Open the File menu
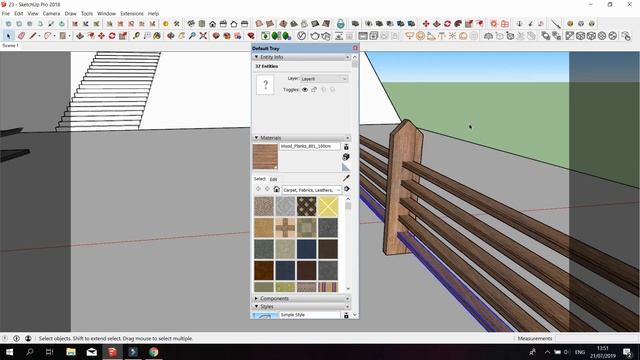This screenshot has width=640, height=360. (x=6, y=13)
